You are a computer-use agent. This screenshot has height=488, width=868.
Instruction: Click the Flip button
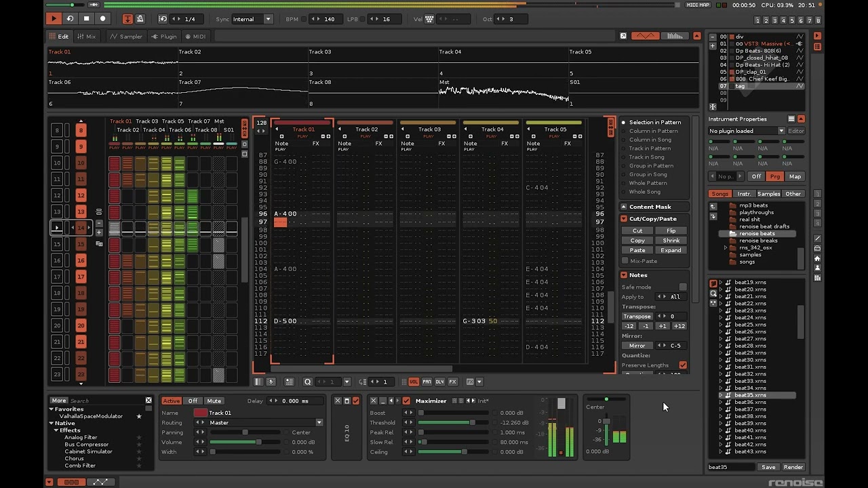671,230
